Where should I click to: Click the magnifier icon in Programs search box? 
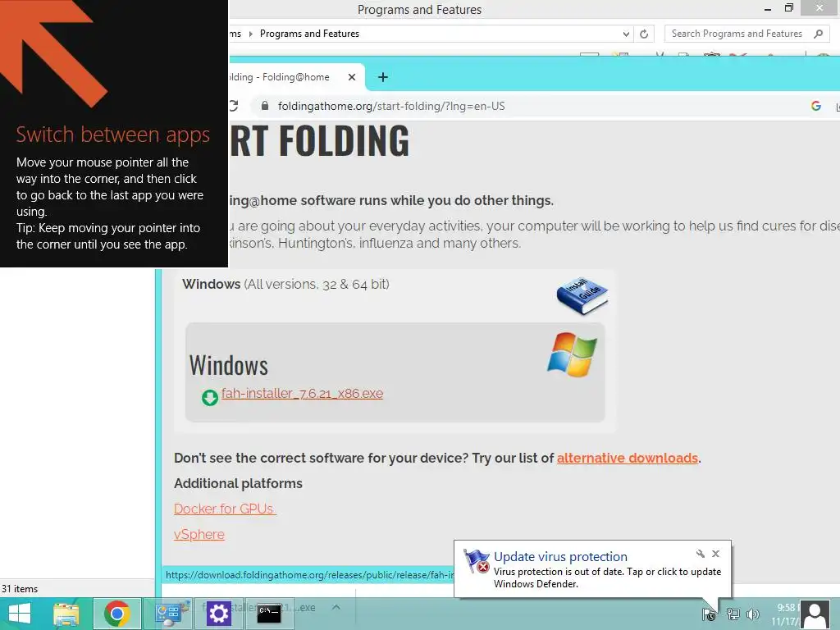[x=818, y=34]
